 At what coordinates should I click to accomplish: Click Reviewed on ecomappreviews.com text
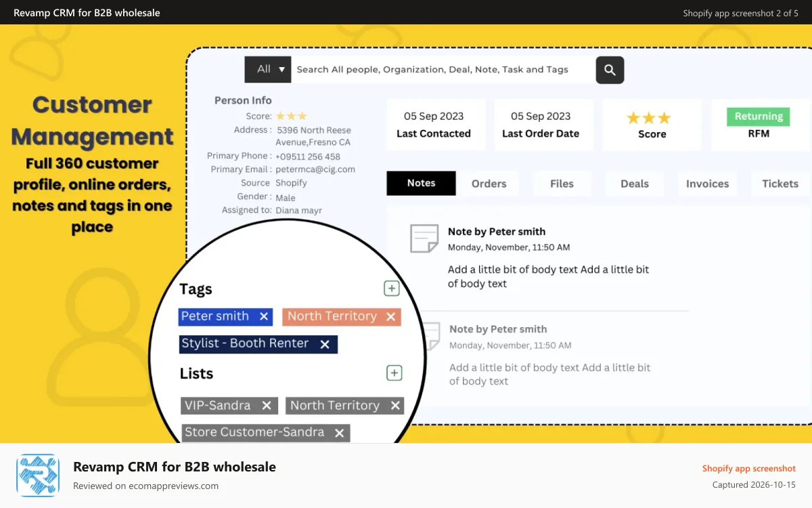click(x=145, y=486)
